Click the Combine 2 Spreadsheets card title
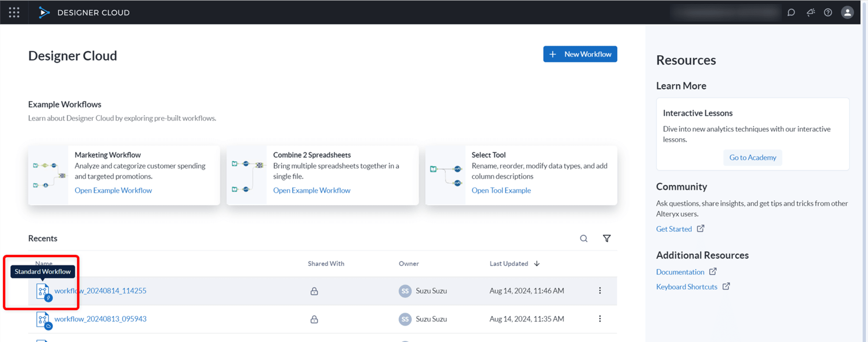868x342 pixels. click(x=312, y=155)
